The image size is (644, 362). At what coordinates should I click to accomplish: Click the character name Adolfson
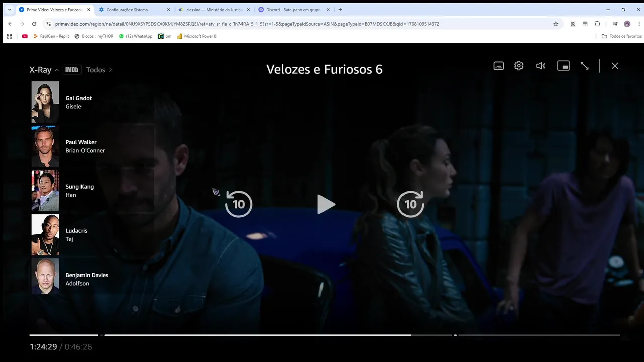coord(77,284)
